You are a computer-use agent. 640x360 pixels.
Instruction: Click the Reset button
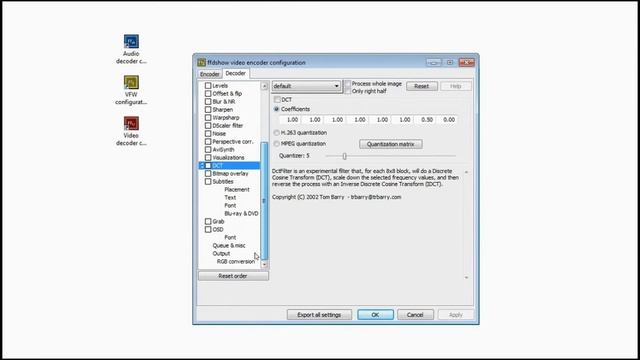click(422, 86)
